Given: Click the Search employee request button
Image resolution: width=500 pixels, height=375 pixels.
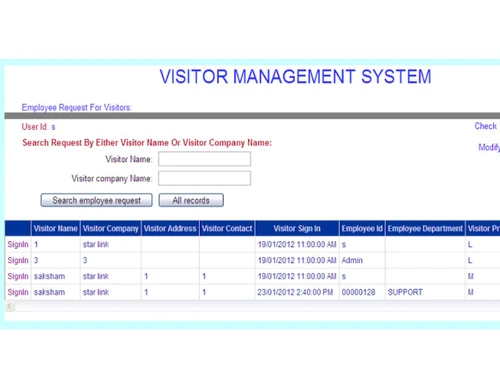Looking at the screenshot, I should point(97,200).
